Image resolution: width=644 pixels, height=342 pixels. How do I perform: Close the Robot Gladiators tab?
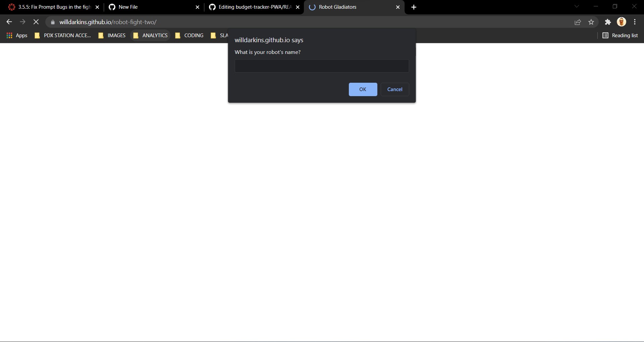398,7
